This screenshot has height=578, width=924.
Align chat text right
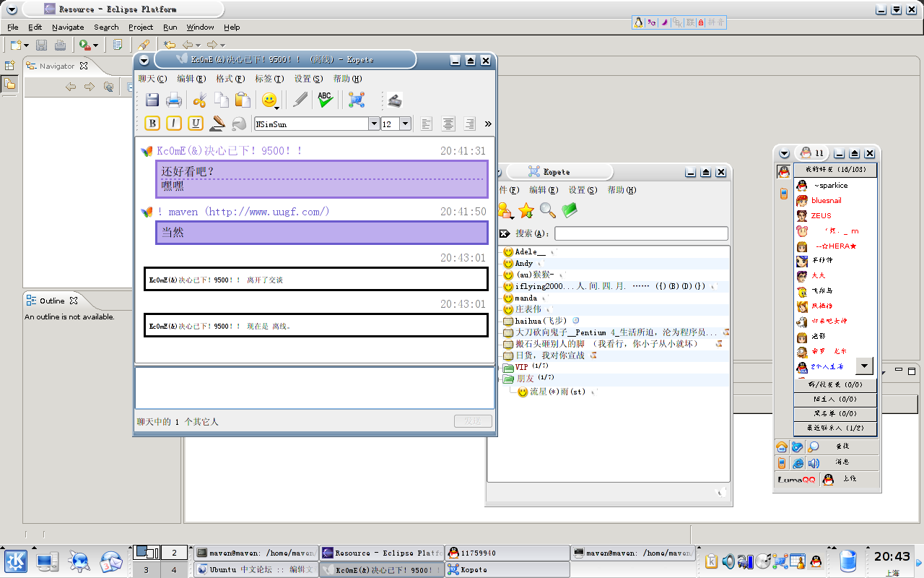(470, 124)
